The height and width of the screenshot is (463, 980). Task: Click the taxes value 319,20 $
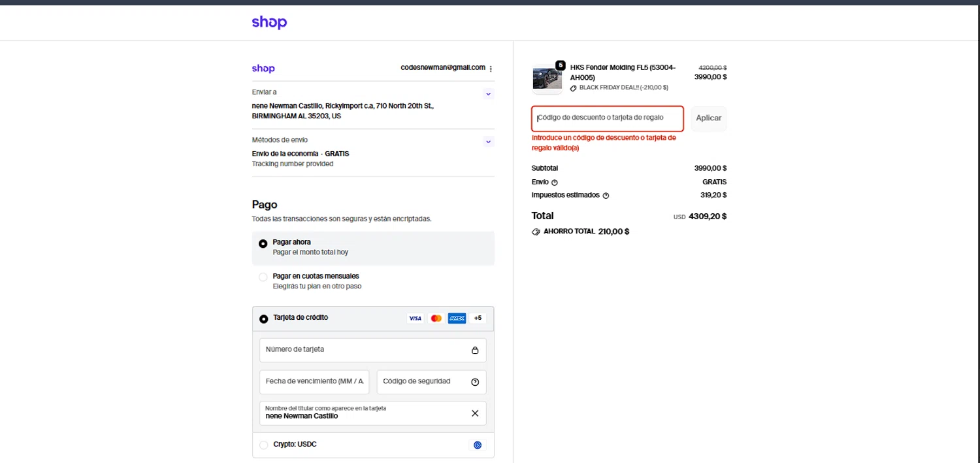713,195
